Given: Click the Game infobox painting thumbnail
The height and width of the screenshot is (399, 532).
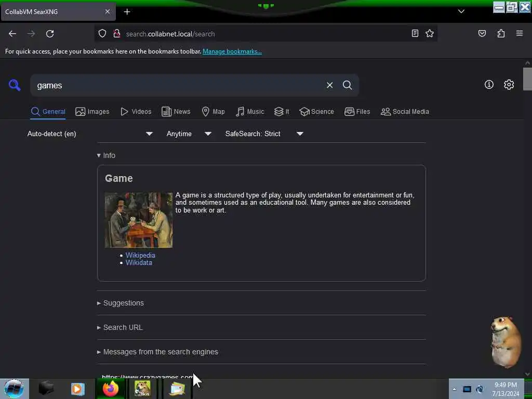Looking at the screenshot, I should tap(138, 220).
